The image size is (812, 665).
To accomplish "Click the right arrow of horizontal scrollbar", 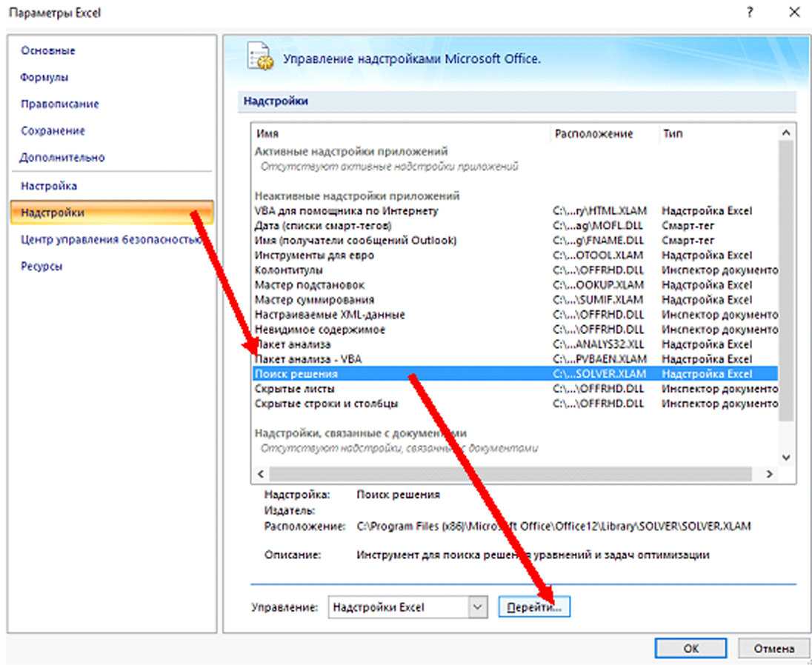I will click(770, 474).
